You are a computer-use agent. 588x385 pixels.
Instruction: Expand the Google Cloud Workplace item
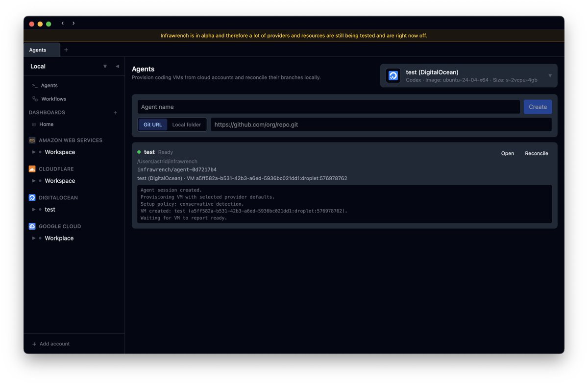[x=34, y=238]
